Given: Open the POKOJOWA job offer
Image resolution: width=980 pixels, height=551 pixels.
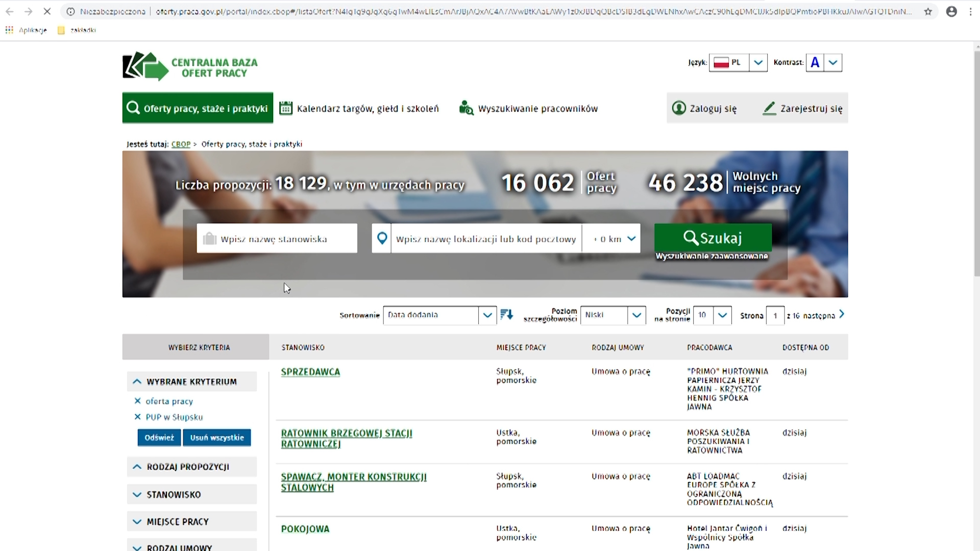Looking at the screenshot, I should click(x=305, y=529).
